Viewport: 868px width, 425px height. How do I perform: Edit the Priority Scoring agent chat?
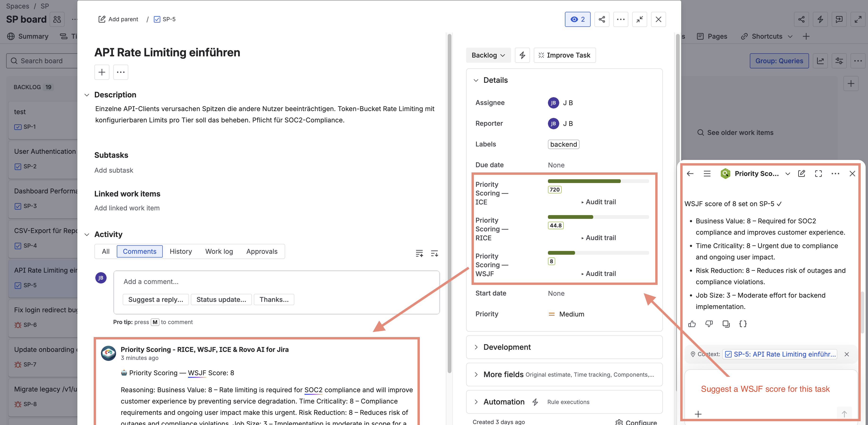(x=802, y=174)
